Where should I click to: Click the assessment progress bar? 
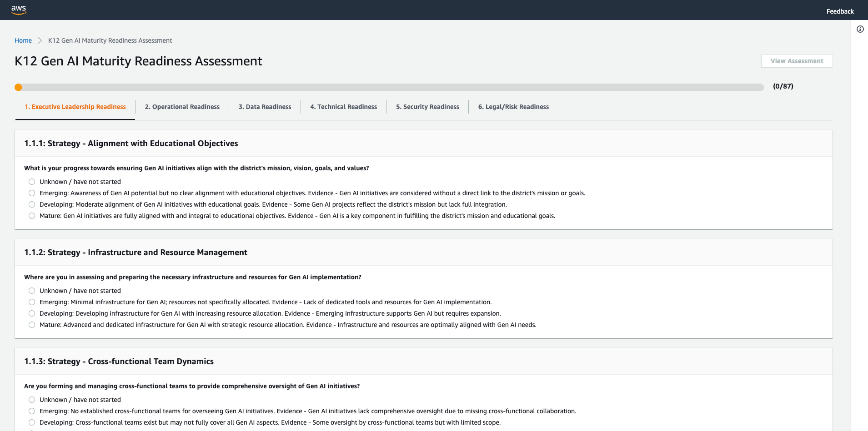[389, 87]
